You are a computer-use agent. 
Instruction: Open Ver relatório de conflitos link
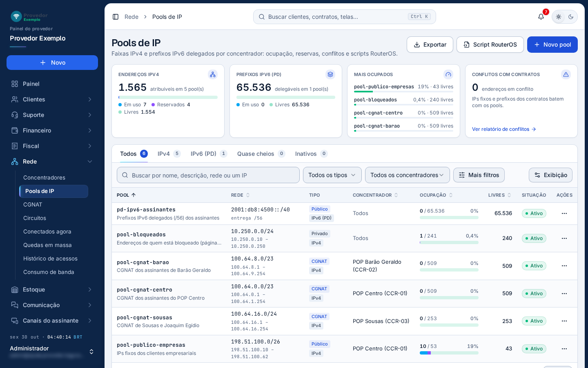coord(504,129)
